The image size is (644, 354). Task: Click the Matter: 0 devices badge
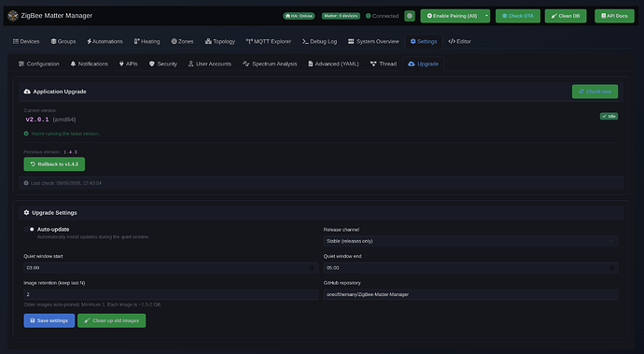pos(341,16)
